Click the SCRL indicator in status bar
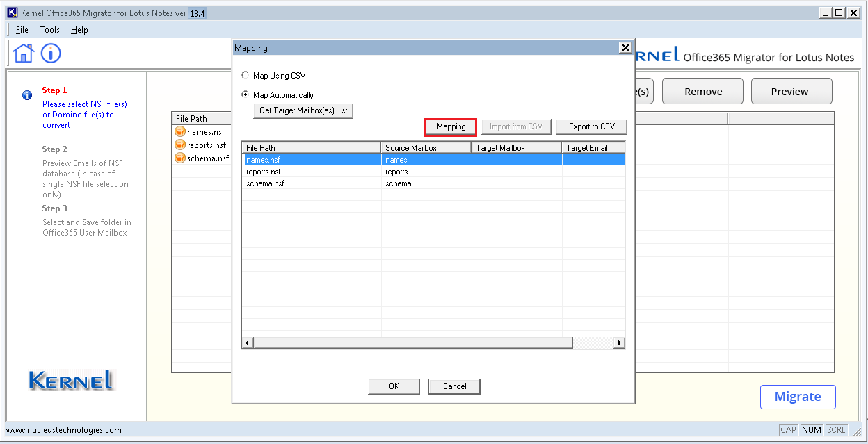 pyautogui.click(x=837, y=430)
